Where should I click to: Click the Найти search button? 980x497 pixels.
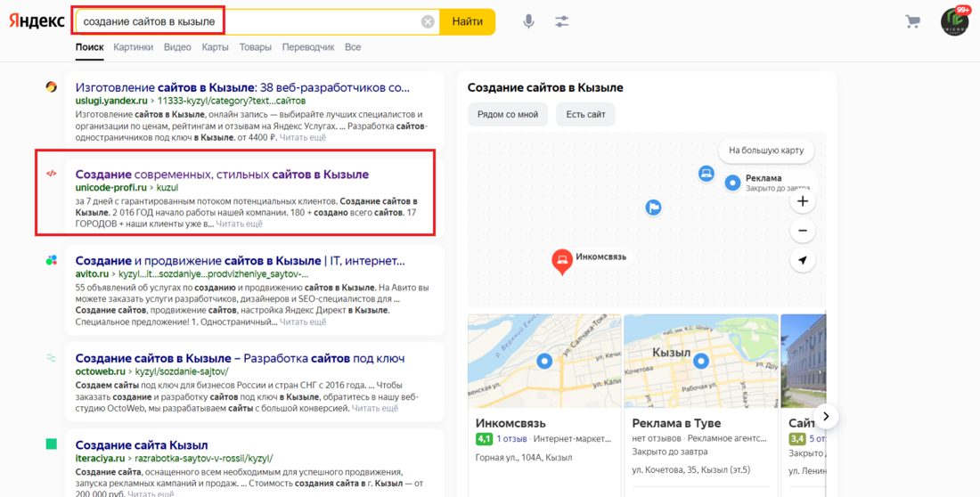pos(468,21)
